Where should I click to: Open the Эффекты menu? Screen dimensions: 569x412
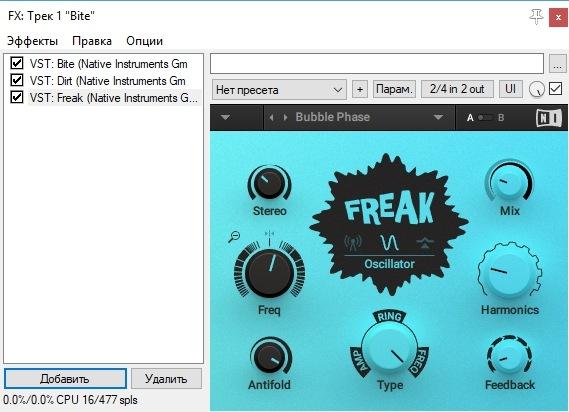pos(33,41)
